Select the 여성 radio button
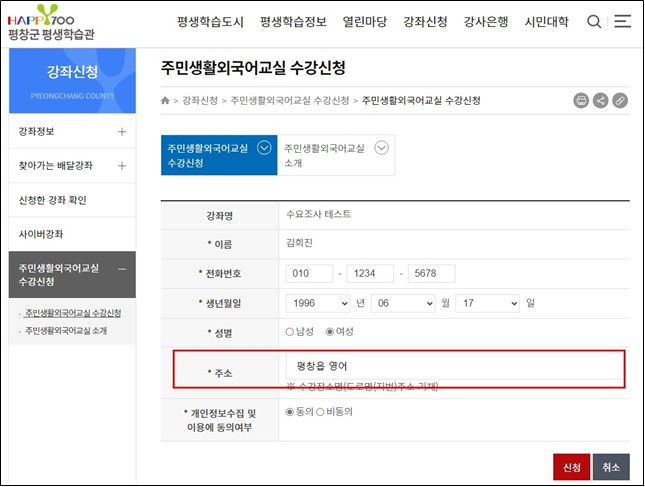This screenshot has width=645, height=487. (331, 331)
